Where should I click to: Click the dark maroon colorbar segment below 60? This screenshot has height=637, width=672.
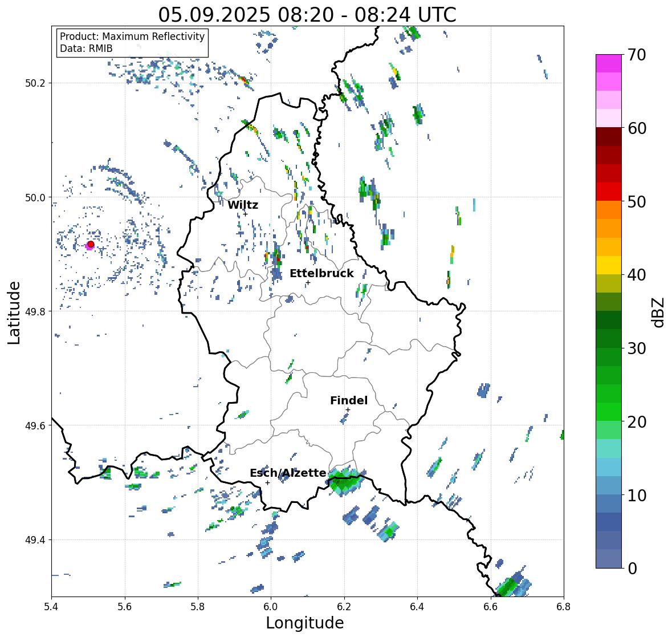click(609, 137)
